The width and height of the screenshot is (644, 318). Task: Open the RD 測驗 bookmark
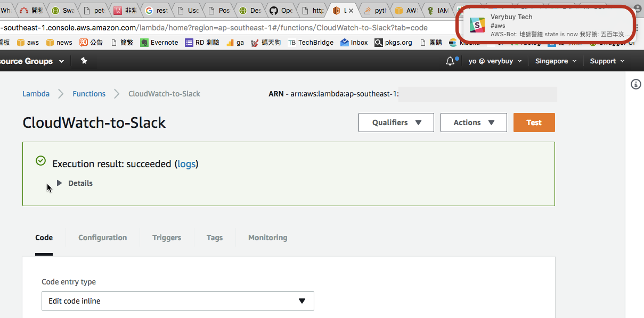pyautogui.click(x=202, y=43)
